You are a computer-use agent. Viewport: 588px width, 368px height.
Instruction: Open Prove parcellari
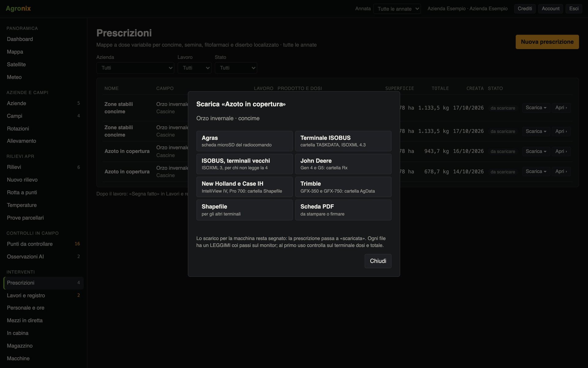point(43,218)
